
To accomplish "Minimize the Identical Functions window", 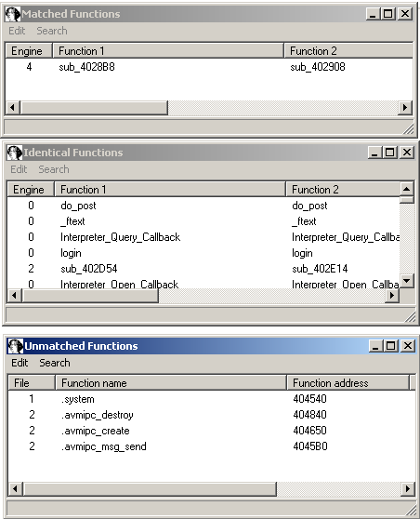I will 374,153.
